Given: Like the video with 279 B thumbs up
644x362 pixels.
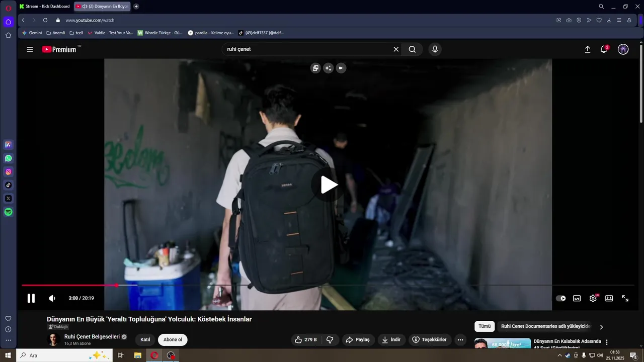Looking at the screenshot, I should pos(306,340).
